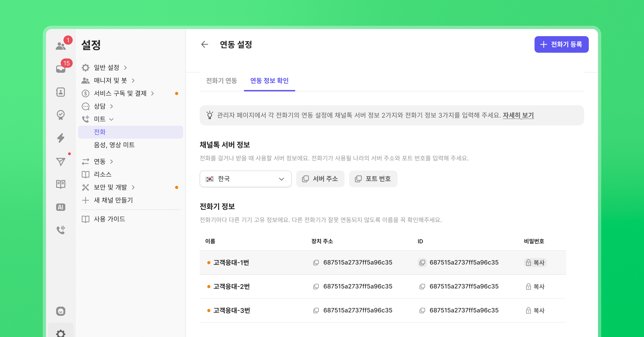The height and width of the screenshot is (337, 644).
Task: Copy the 서버 주소 value
Action: tap(320, 179)
